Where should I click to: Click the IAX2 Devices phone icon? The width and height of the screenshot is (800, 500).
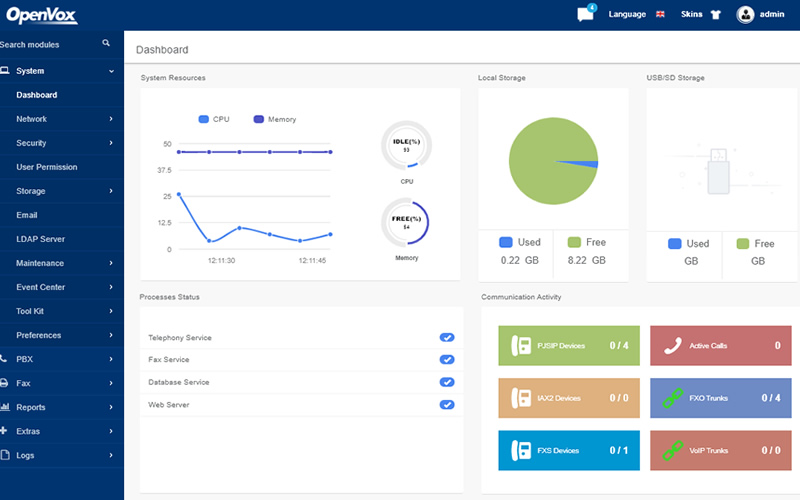520,398
